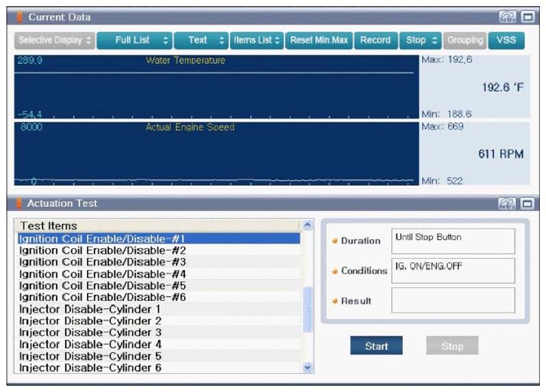546x392 pixels.
Task: Click the Retry icon in Actuation Test header
Action: 507,204
